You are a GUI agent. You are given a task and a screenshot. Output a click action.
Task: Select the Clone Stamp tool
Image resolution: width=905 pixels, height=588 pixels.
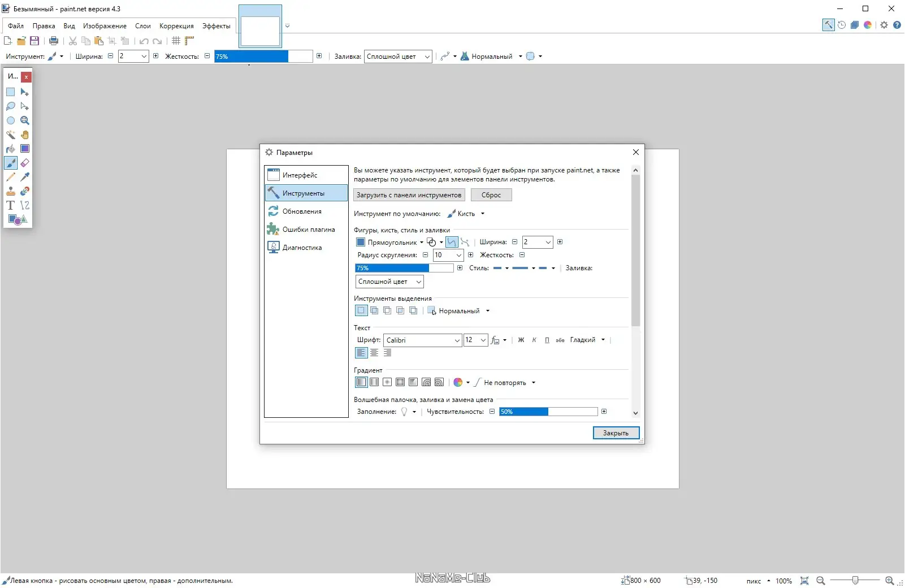coord(11,191)
